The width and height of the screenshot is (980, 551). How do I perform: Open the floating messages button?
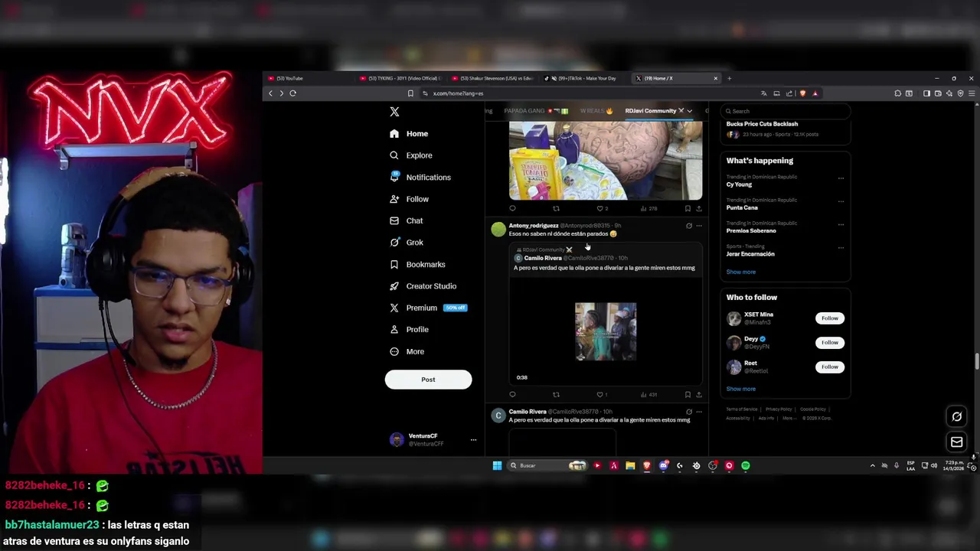tap(956, 442)
